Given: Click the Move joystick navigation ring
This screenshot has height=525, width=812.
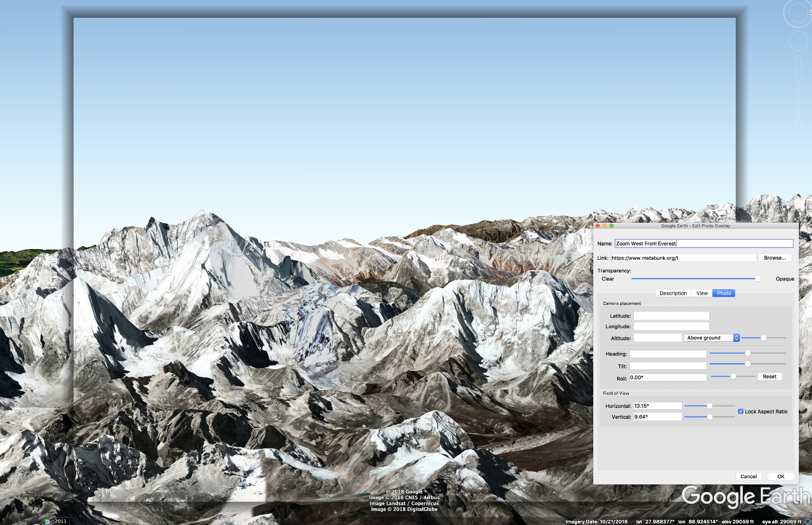Looking at the screenshot, I should [798, 41].
